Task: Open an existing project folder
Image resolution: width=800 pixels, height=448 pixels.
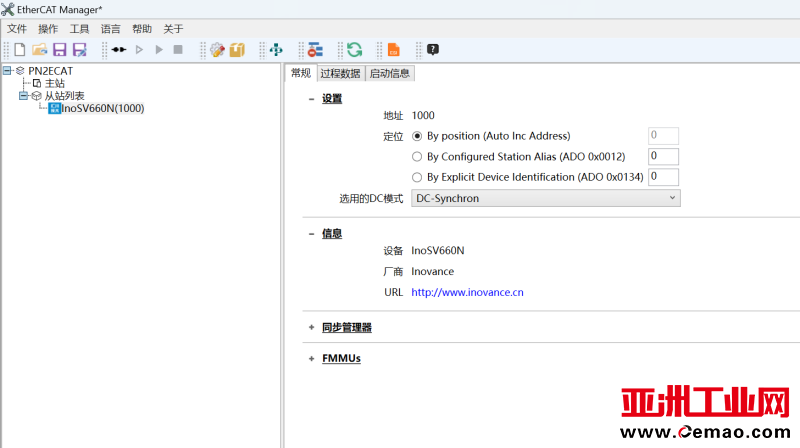Action: click(39, 49)
